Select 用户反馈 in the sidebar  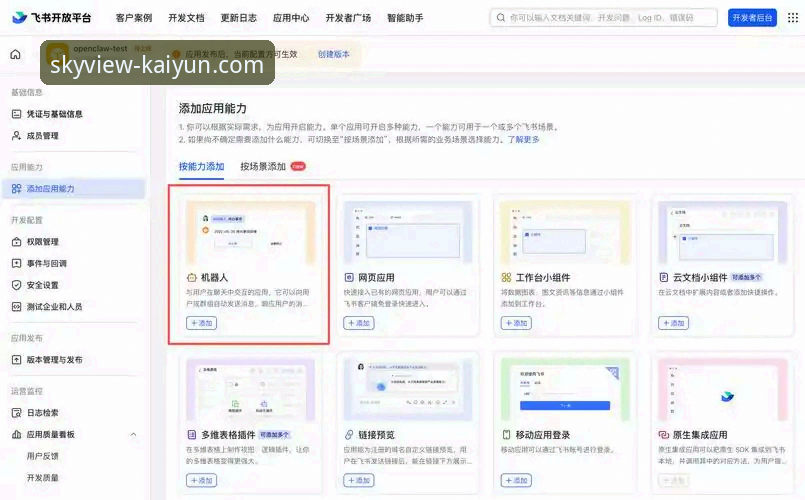[x=43, y=456]
